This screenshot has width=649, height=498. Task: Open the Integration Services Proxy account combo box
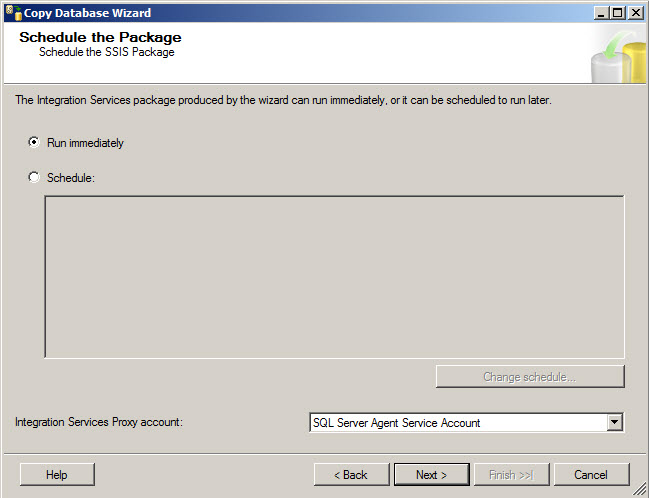[458, 423]
